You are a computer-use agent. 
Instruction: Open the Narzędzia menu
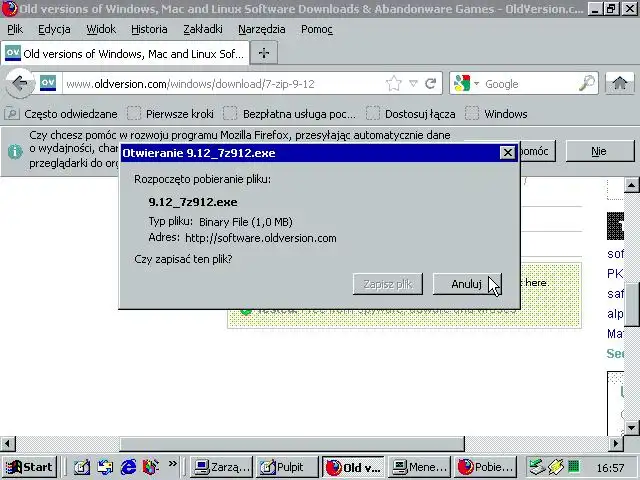click(262, 29)
